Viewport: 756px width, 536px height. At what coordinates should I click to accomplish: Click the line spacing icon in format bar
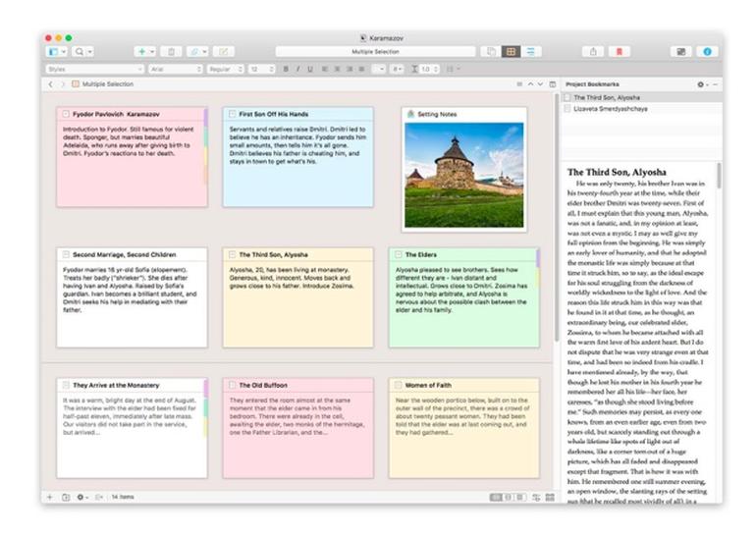(x=414, y=69)
